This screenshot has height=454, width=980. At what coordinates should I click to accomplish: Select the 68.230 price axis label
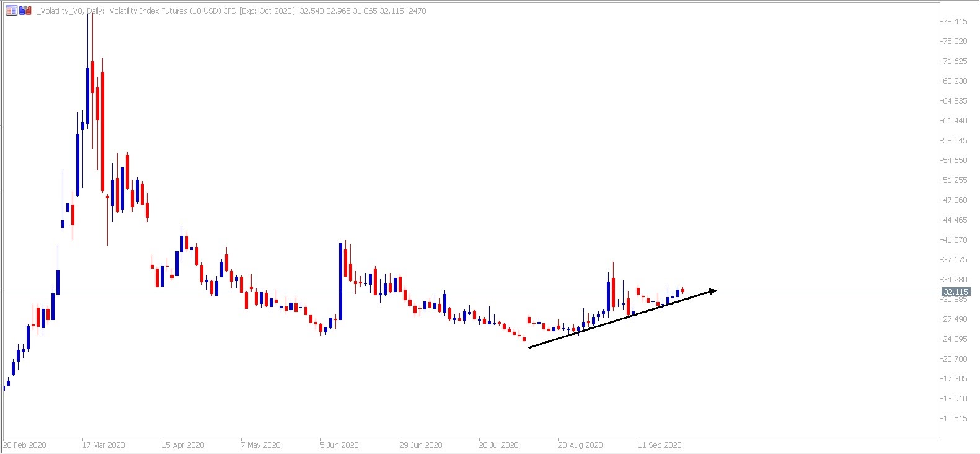click(955, 81)
